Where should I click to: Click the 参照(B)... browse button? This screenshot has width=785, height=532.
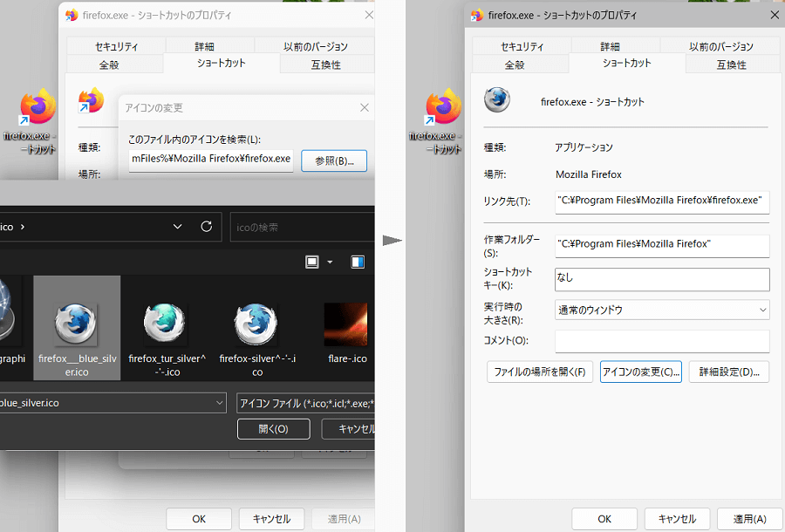coord(334,160)
